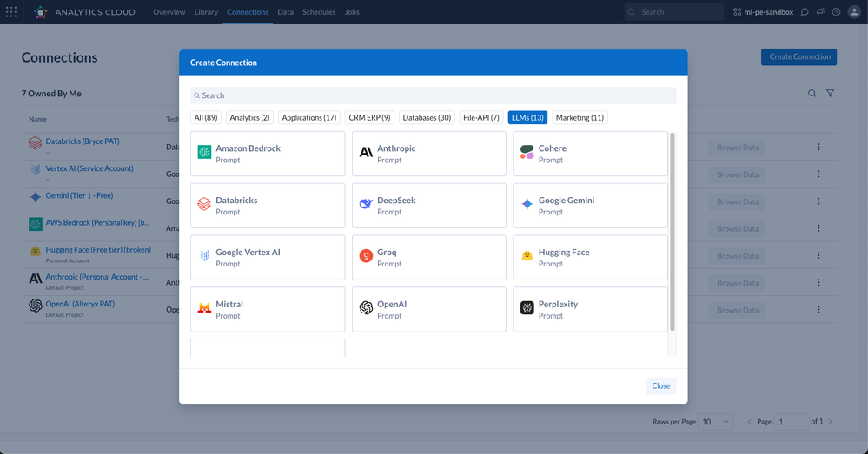This screenshot has width=868, height=454.
Task: Open the Data nav item
Action: [285, 11]
